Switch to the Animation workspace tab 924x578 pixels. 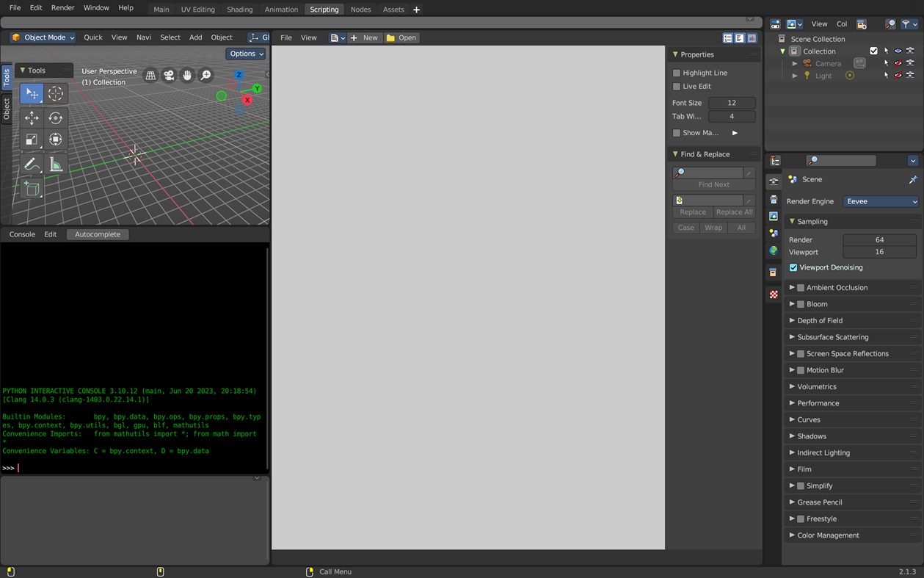click(281, 10)
